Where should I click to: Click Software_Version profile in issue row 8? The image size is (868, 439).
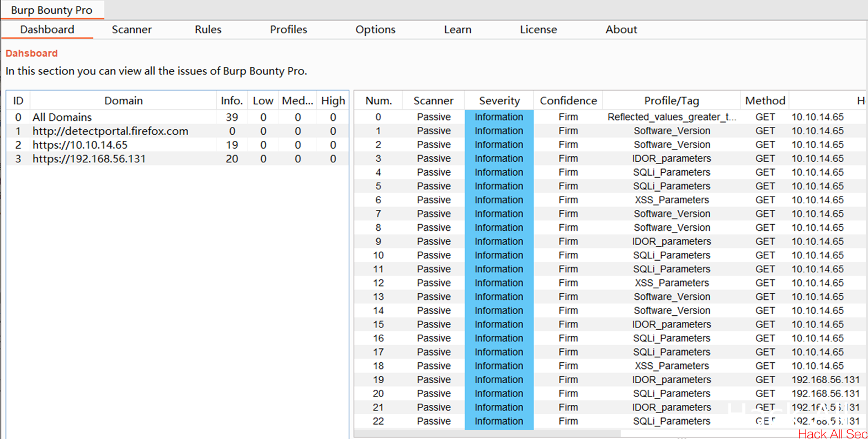pos(672,228)
